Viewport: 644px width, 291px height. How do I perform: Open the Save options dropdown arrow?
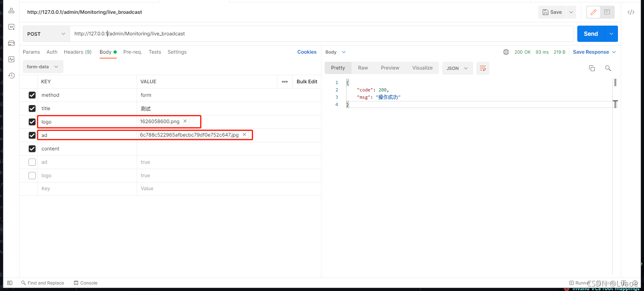[571, 12]
